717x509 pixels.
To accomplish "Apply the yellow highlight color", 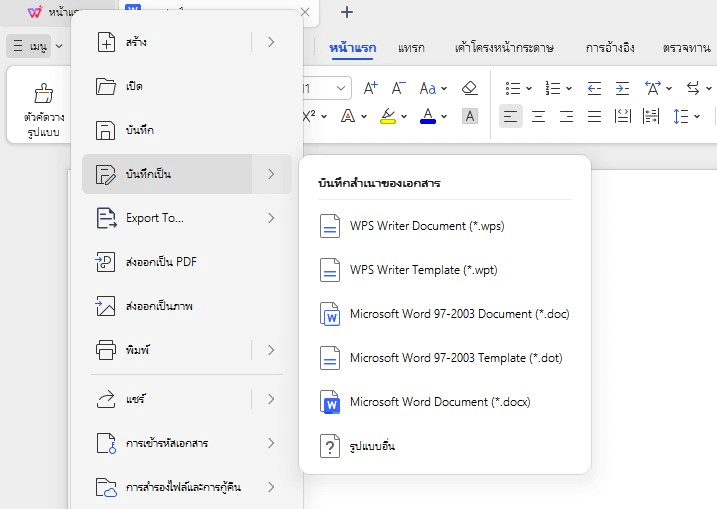I will click(x=388, y=116).
